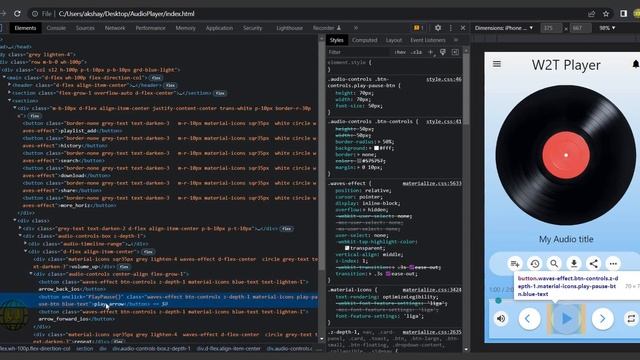Expand the header d-flex element node
The image size is (640, 360).
pyautogui.click(x=9, y=85)
